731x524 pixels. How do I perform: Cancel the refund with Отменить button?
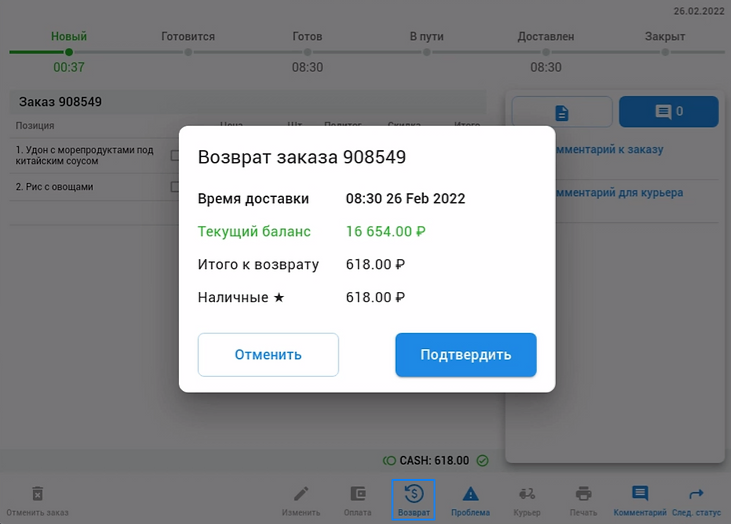268,355
